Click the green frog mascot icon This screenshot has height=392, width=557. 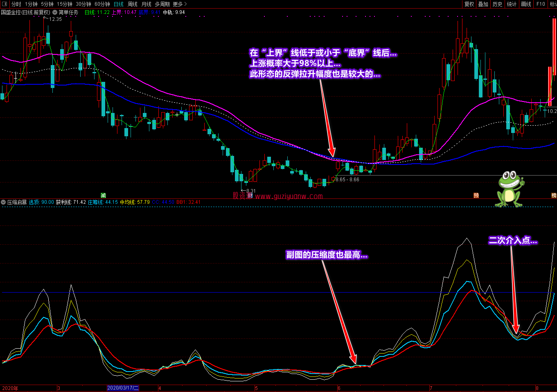[510, 189]
